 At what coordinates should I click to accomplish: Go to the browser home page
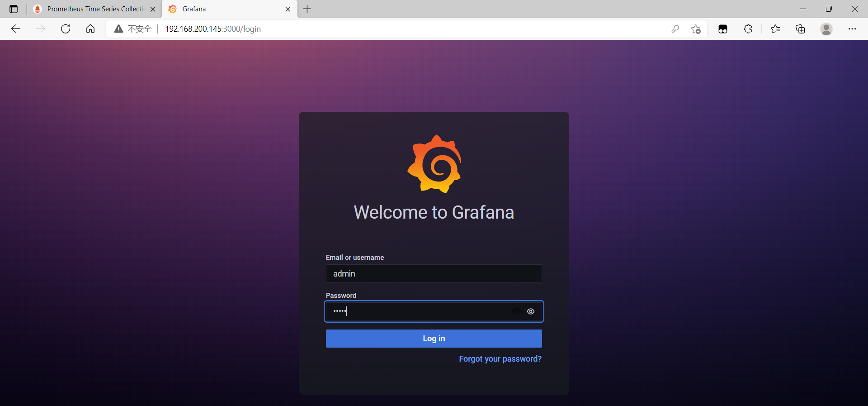coord(90,29)
